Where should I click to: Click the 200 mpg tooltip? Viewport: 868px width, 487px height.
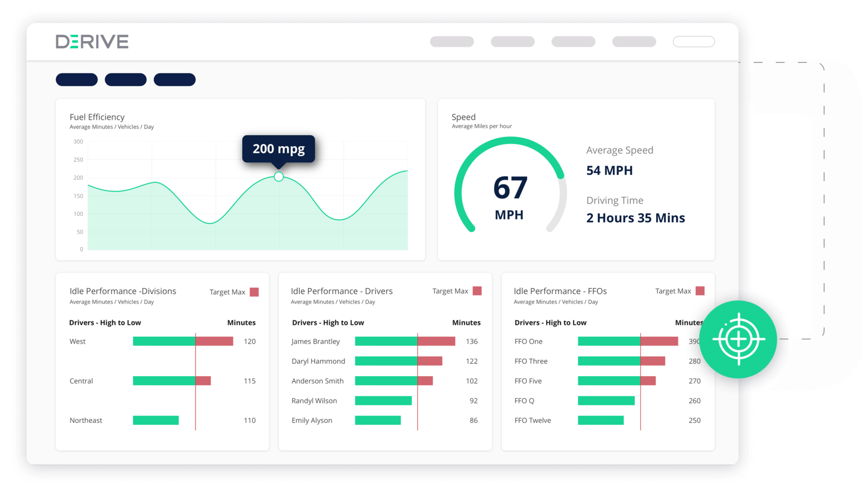(278, 149)
